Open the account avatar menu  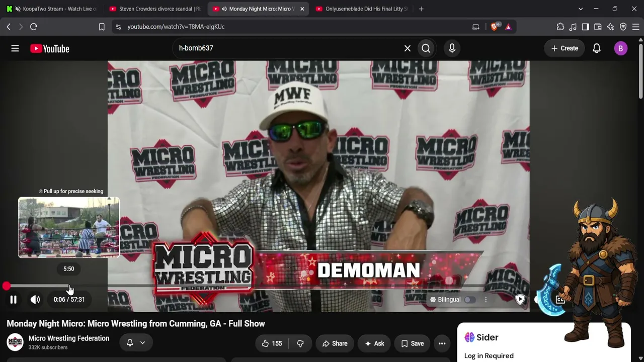tap(620, 48)
